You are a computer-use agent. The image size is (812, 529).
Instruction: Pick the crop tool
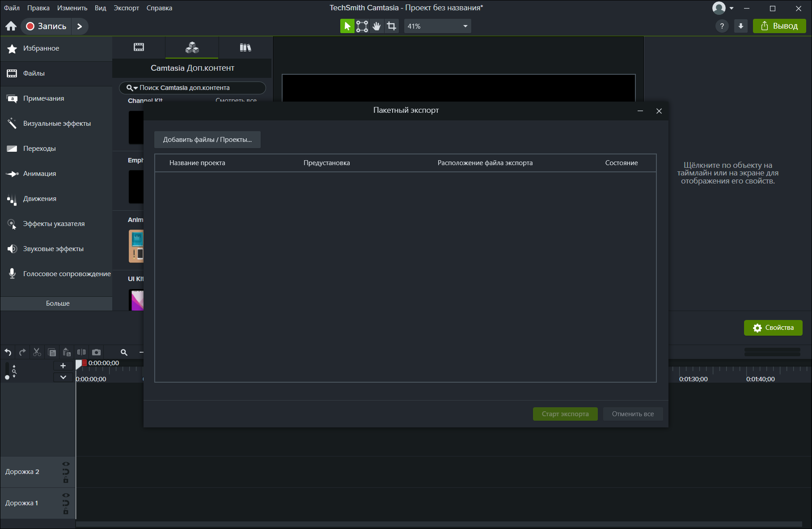(392, 26)
